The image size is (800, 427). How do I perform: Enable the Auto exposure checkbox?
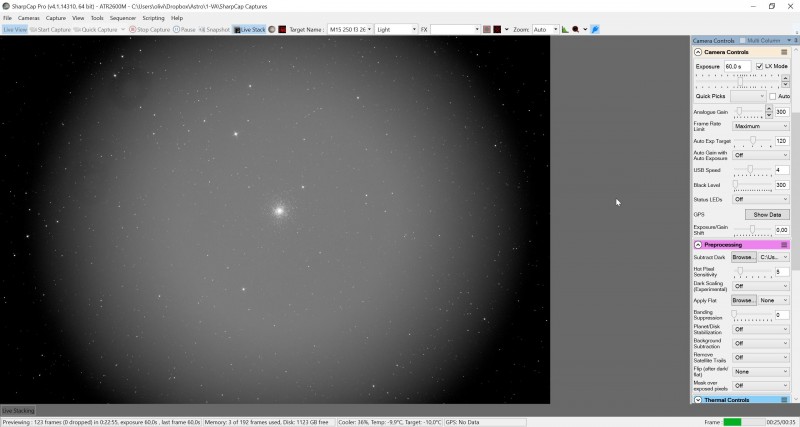pyautogui.click(x=772, y=96)
